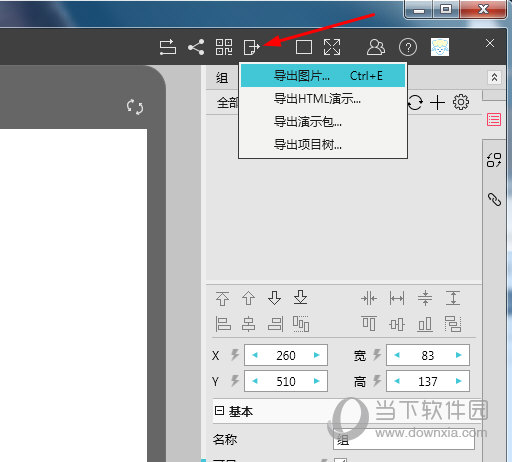Open the gear settings icon in panel
The height and width of the screenshot is (462, 512).
(x=461, y=102)
